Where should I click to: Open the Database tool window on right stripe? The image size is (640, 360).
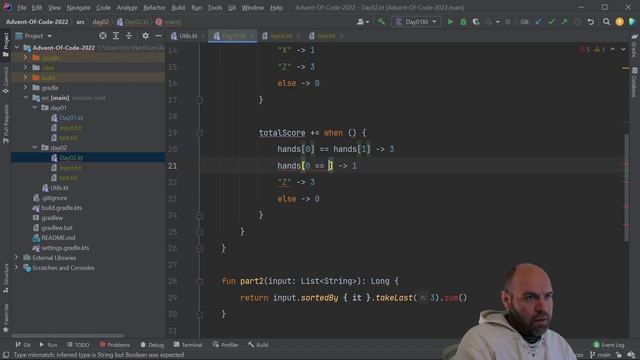634,82
